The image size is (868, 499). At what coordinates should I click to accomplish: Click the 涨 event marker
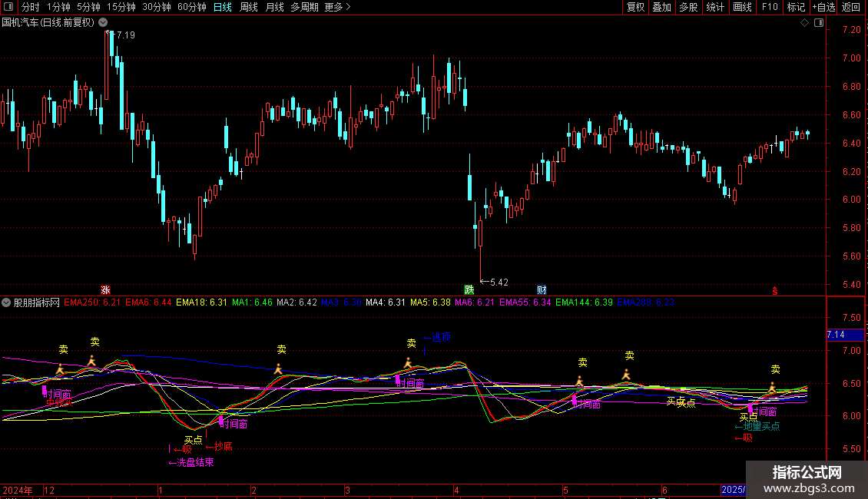105,290
